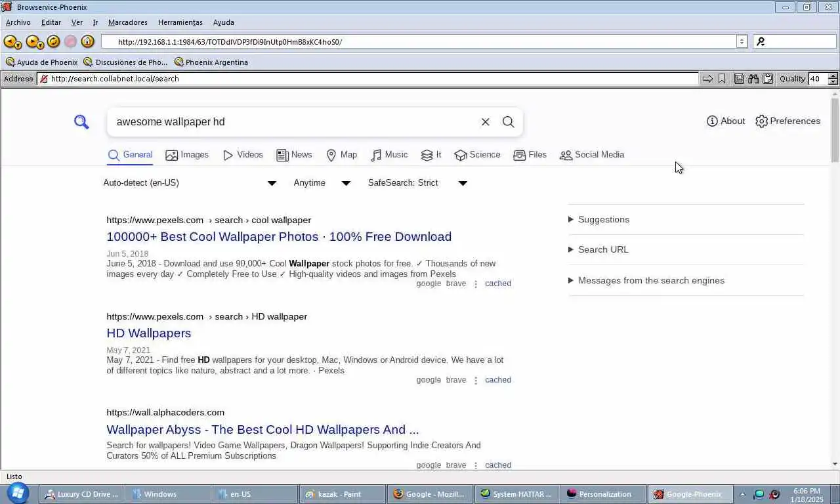
Task: Decrease Quality value with down stepper arrow
Action: [833, 82]
